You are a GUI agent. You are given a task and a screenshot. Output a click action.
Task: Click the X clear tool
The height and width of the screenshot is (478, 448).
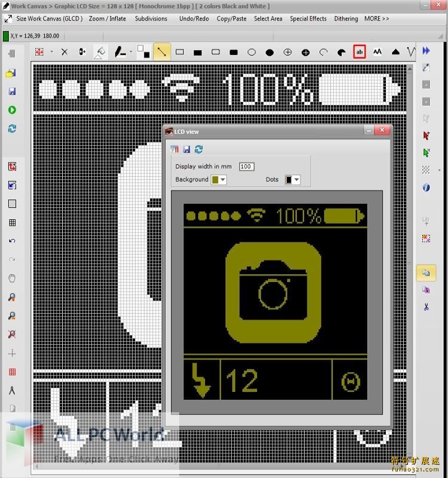tap(65, 52)
